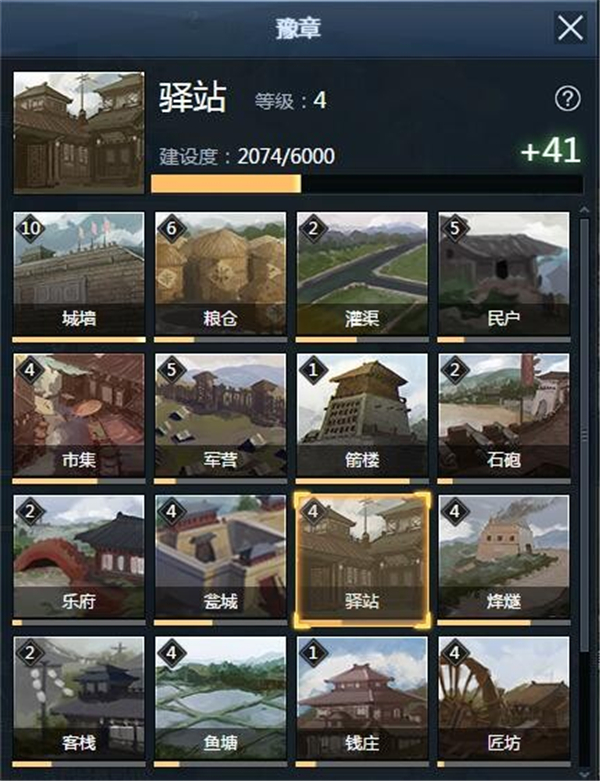600x781 pixels.
Task: Select the 箭楼 arrow tower tile
Action: pos(362,415)
